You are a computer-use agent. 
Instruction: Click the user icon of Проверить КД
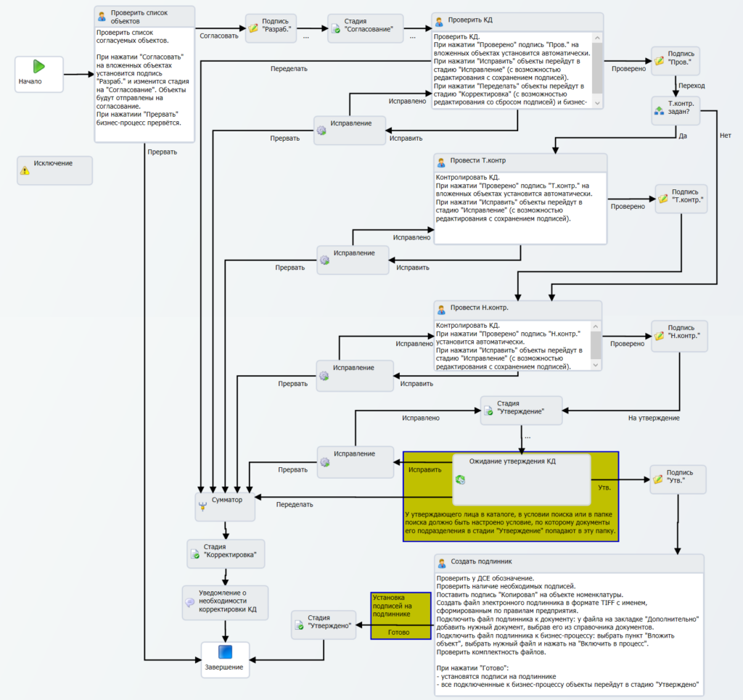click(439, 21)
